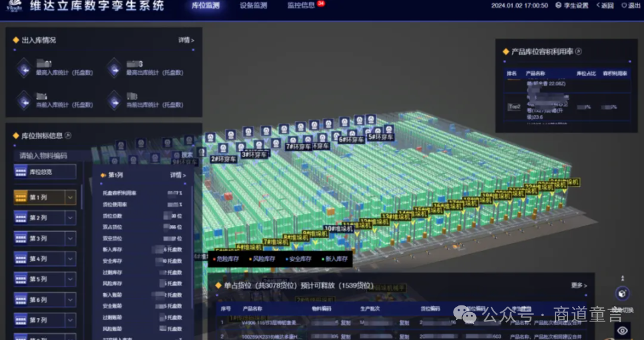Expand the 第1列 dropdown arrow
The height and width of the screenshot is (340, 644).
click(70, 198)
